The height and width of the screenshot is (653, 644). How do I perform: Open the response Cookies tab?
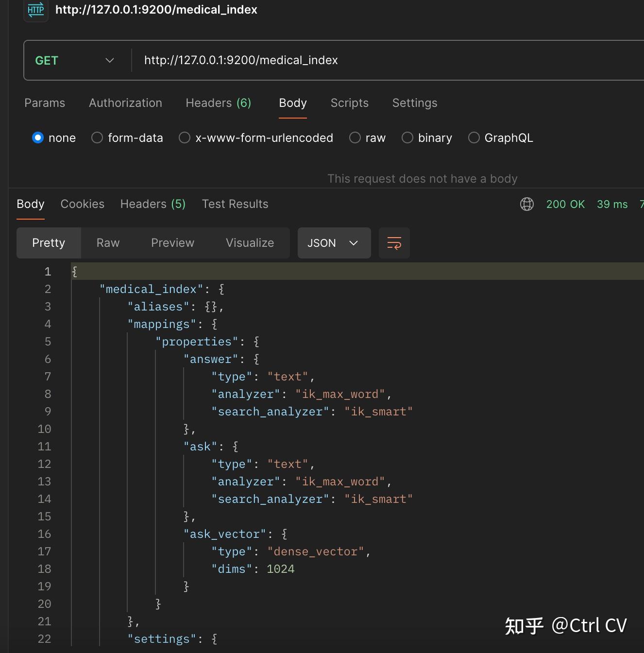click(83, 204)
